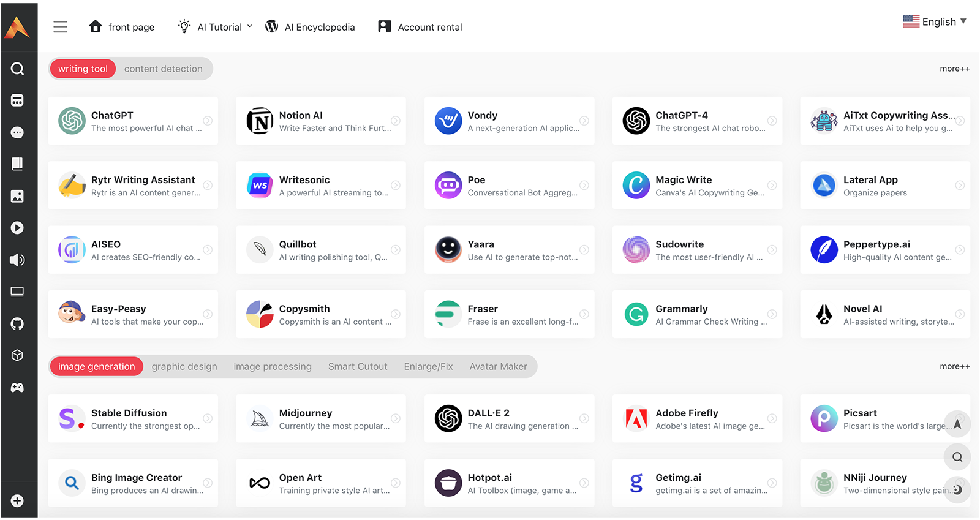This screenshot has width=980, height=520.
Task: Open the Magic Write card
Action: point(698,185)
